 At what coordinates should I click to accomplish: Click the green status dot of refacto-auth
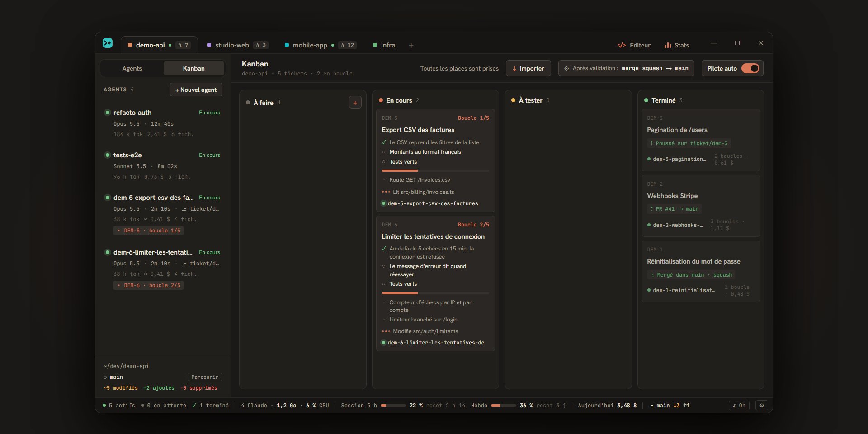108,113
